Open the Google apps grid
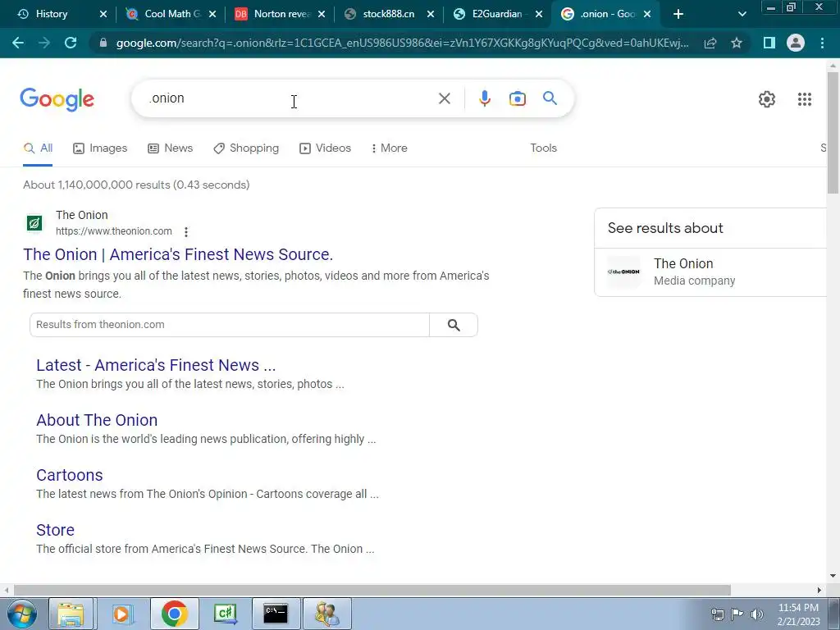The image size is (840, 630). point(804,99)
